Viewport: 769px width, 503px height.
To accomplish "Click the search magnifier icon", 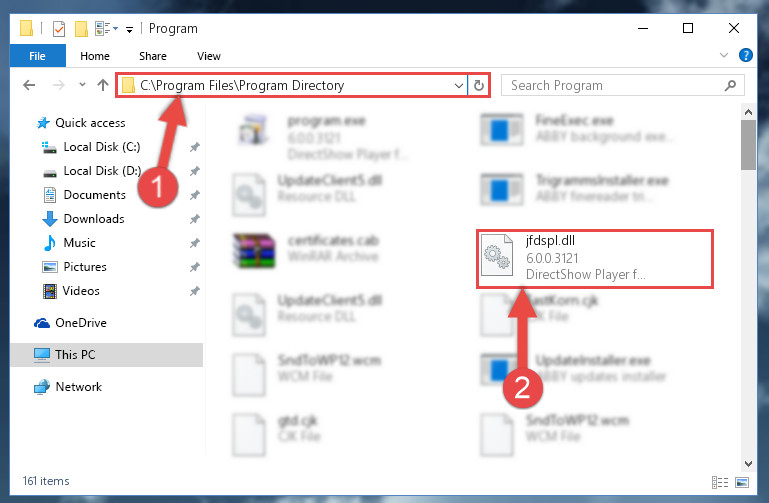I will [730, 86].
